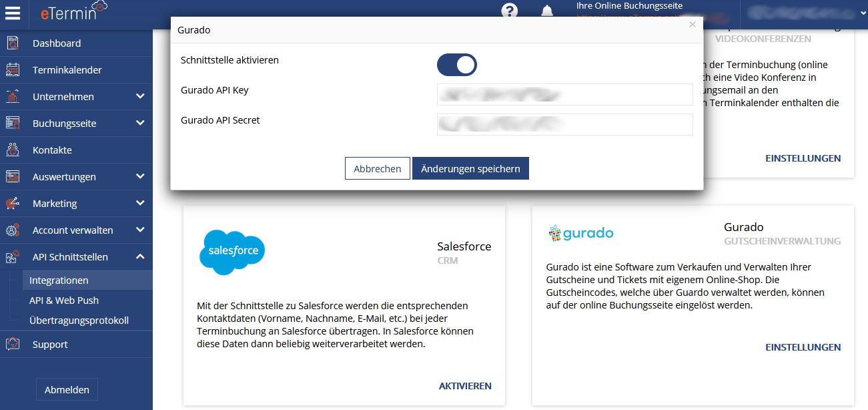The image size is (868, 410).
Task: Open the help question mark icon
Action: (x=510, y=11)
